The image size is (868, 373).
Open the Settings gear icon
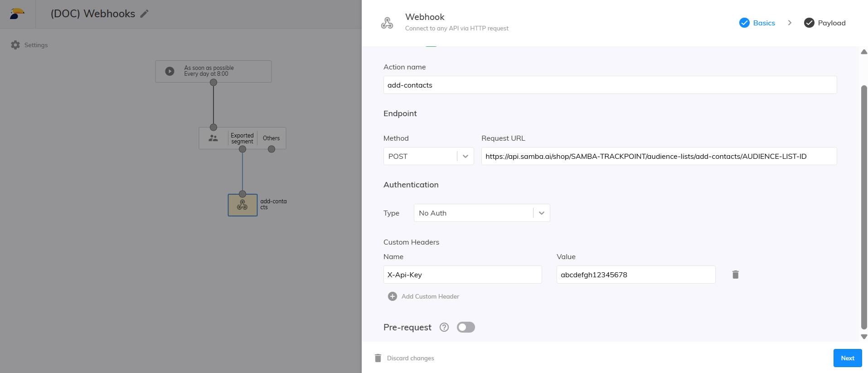15,45
